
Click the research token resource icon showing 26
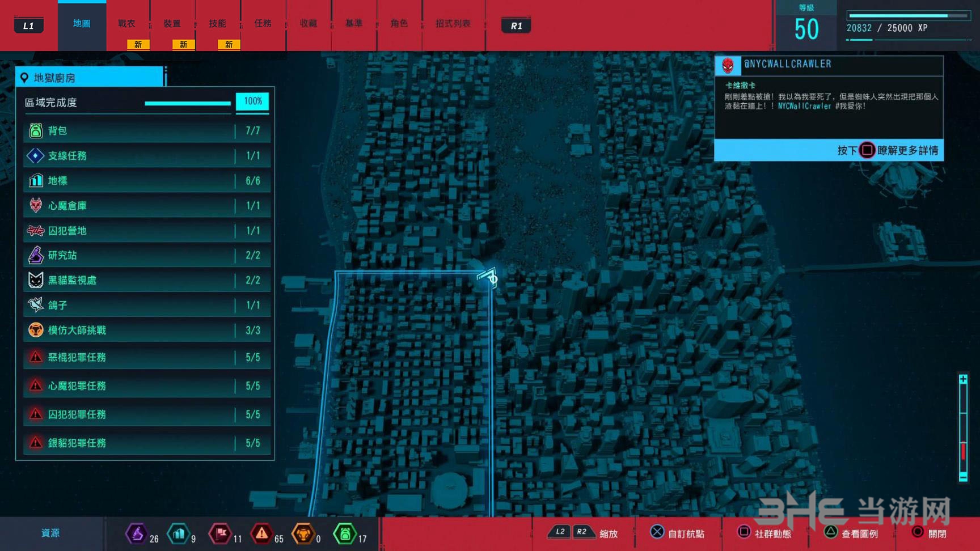137,533
